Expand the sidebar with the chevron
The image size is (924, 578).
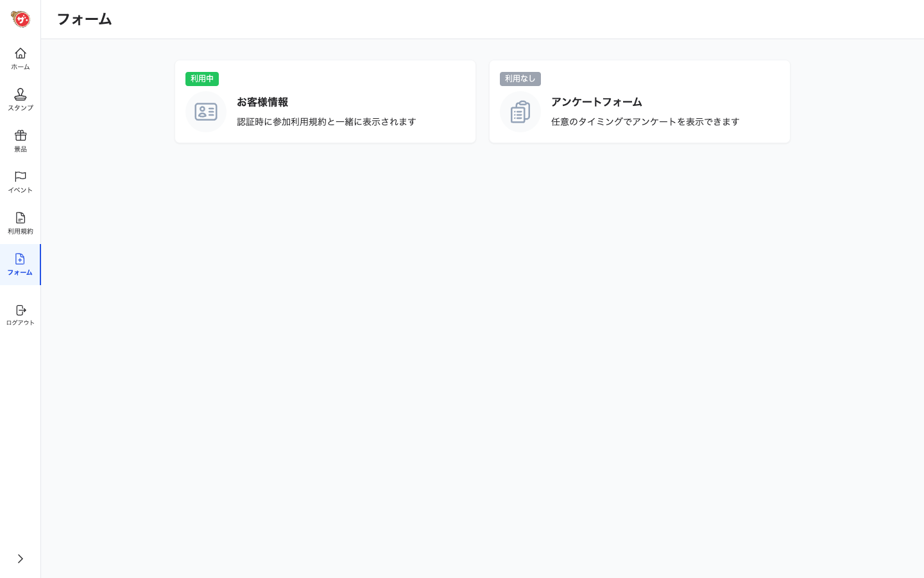20,558
